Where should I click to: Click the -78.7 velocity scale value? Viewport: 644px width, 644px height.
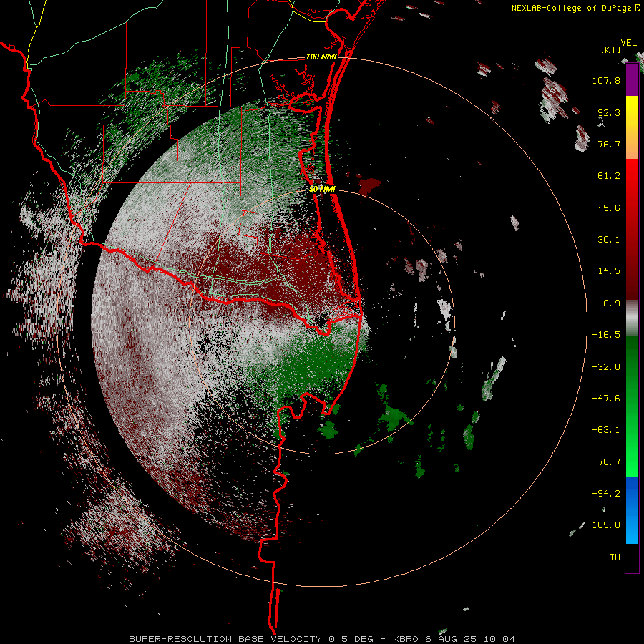(606, 462)
